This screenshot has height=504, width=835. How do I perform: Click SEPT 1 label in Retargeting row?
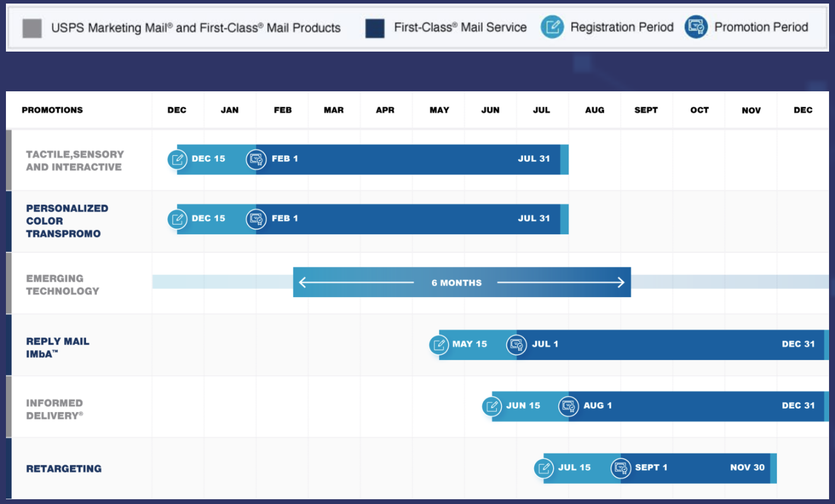coord(651,467)
